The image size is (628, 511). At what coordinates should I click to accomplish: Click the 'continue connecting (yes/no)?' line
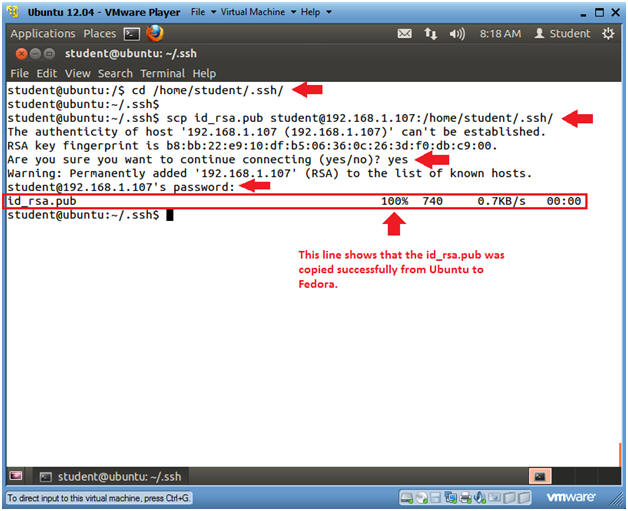[207, 160]
